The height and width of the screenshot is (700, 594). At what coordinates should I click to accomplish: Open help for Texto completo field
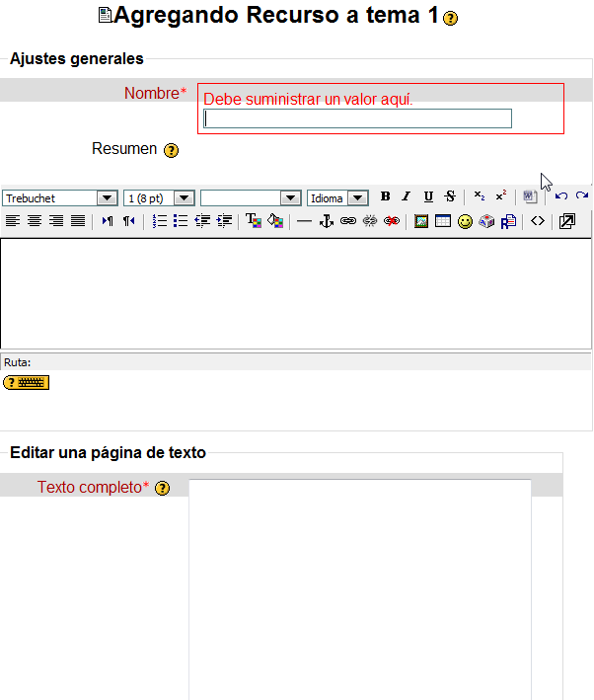(x=163, y=488)
